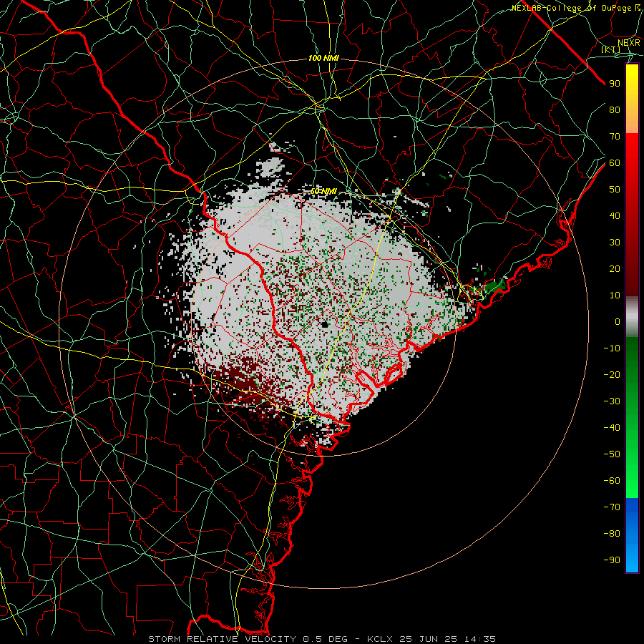Click the KCLX station identifier in caption
This screenshot has width=644, height=644.
pos(380,639)
